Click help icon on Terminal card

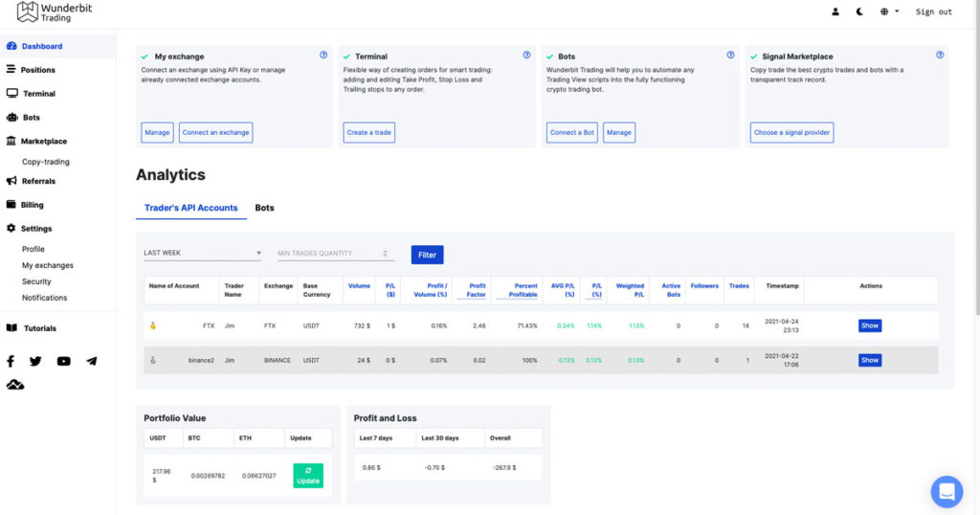[526, 55]
